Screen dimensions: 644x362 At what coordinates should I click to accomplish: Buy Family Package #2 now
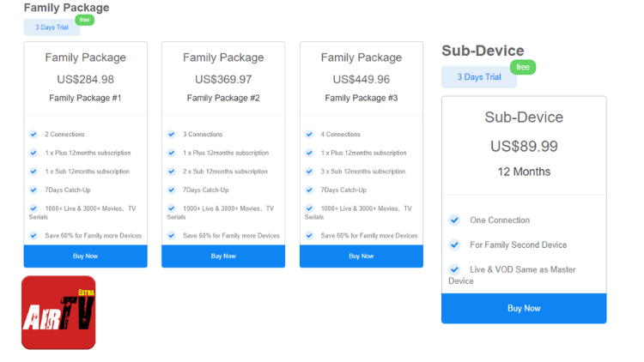point(223,256)
